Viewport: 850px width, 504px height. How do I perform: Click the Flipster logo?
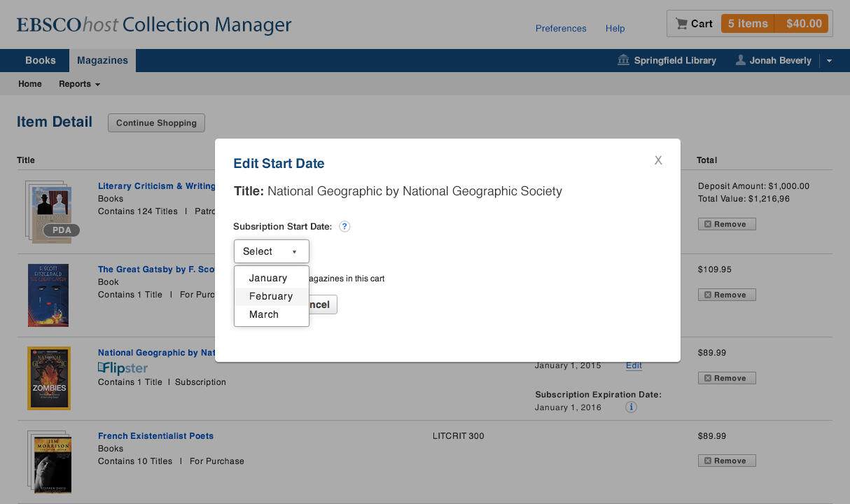123,368
